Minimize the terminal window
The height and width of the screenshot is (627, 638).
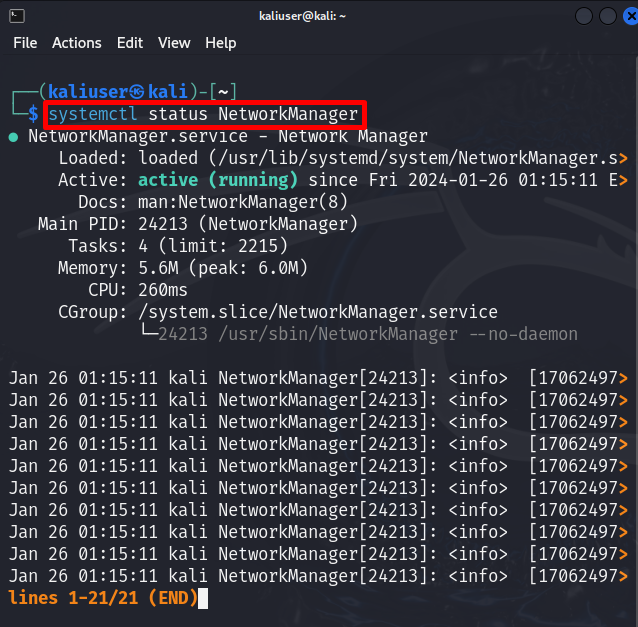583,16
